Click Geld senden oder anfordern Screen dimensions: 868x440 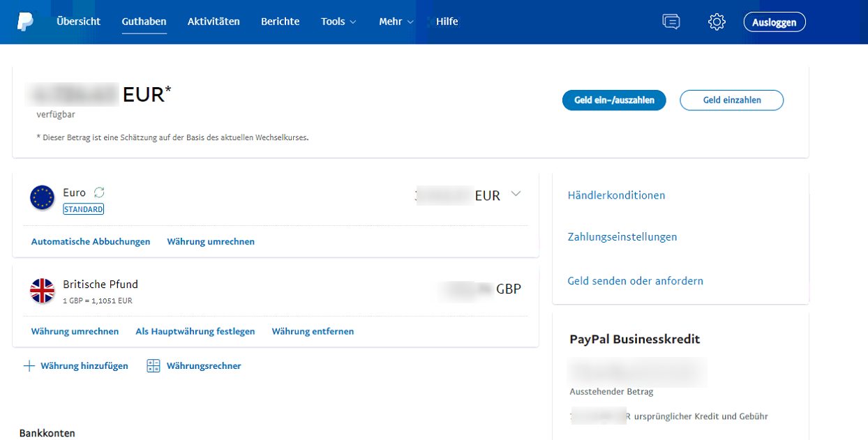tap(636, 281)
